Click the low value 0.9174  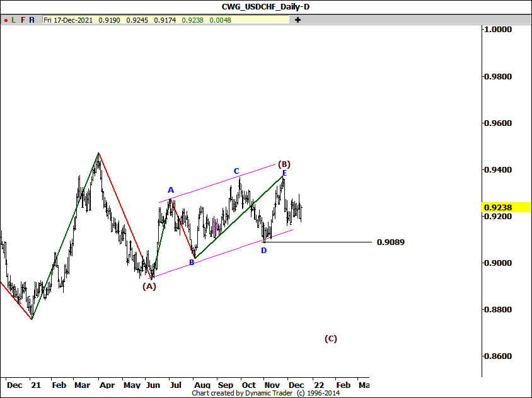click(x=165, y=20)
